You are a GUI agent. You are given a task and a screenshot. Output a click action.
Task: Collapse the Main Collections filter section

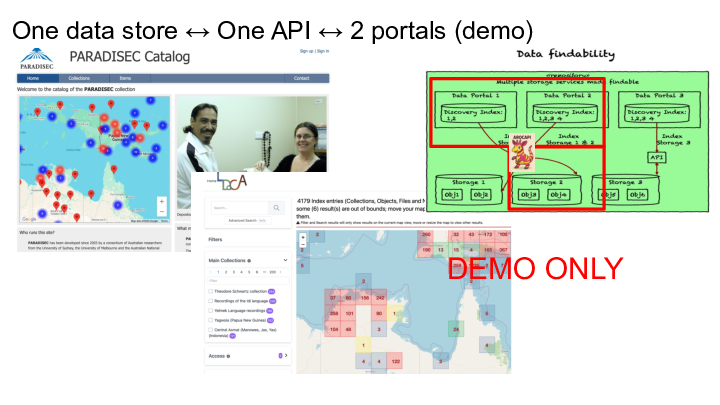pyautogui.click(x=285, y=260)
